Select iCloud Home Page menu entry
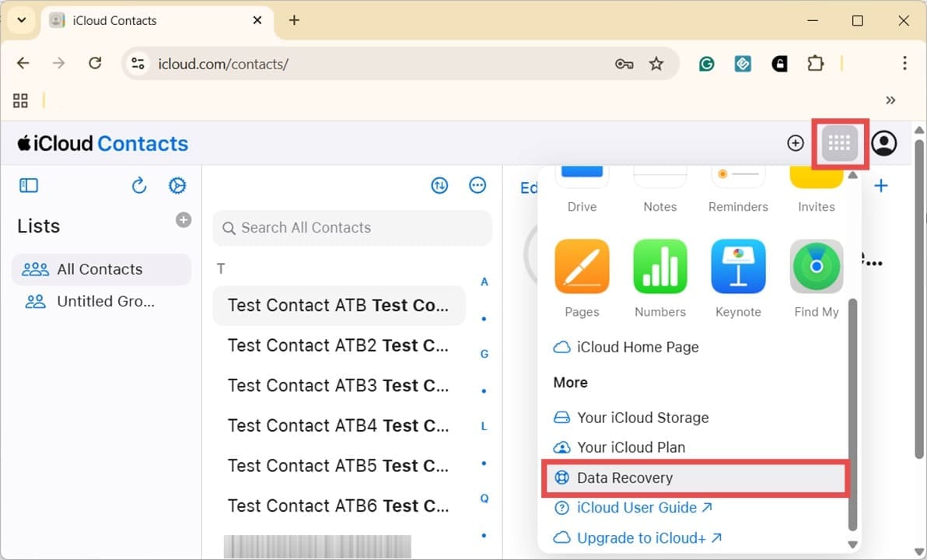The width and height of the screenshot is (927, 560). pos(626,347)
